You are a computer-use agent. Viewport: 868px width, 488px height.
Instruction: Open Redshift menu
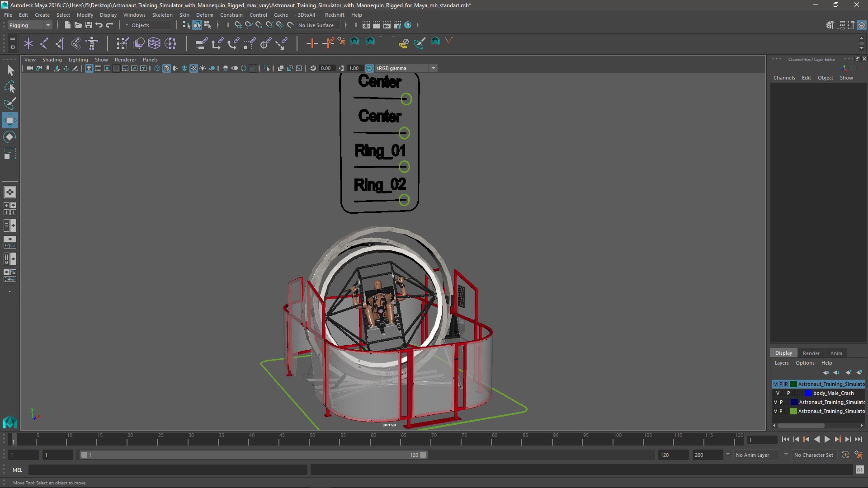(x=335, y=15)
